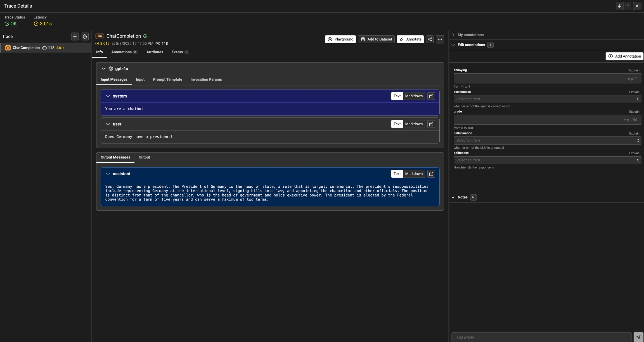Open the hallucination dropdown
The image size is (644, 342).
[547, 141]
